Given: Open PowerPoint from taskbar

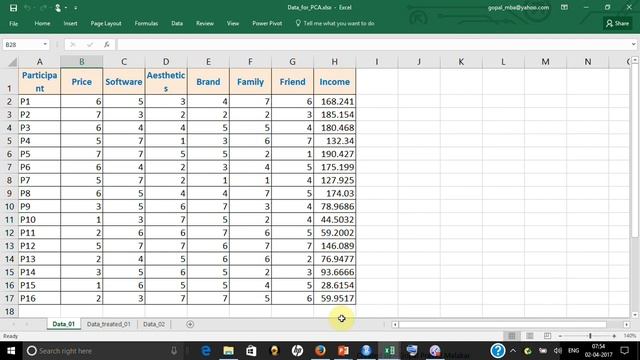Looking at the screenshot, I should click(x=343, y=351).
